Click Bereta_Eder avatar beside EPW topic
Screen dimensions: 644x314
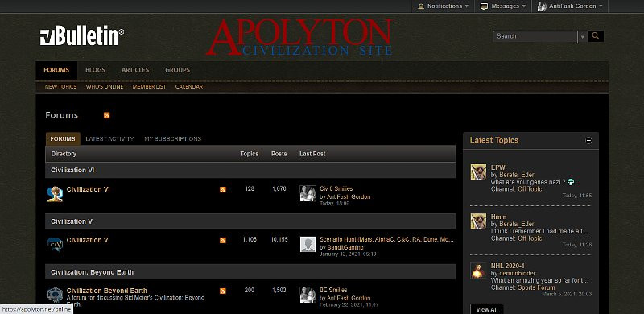pyautogui.click(x=478, y=171)
